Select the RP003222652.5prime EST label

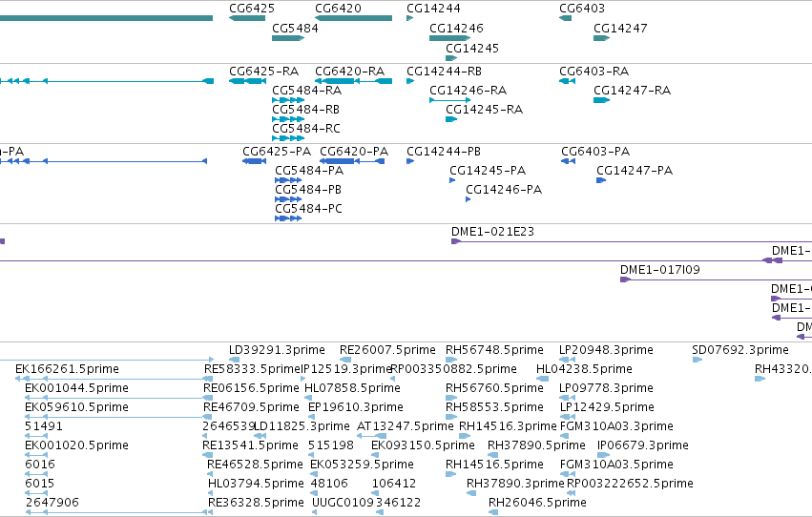(x=630, y=485)
